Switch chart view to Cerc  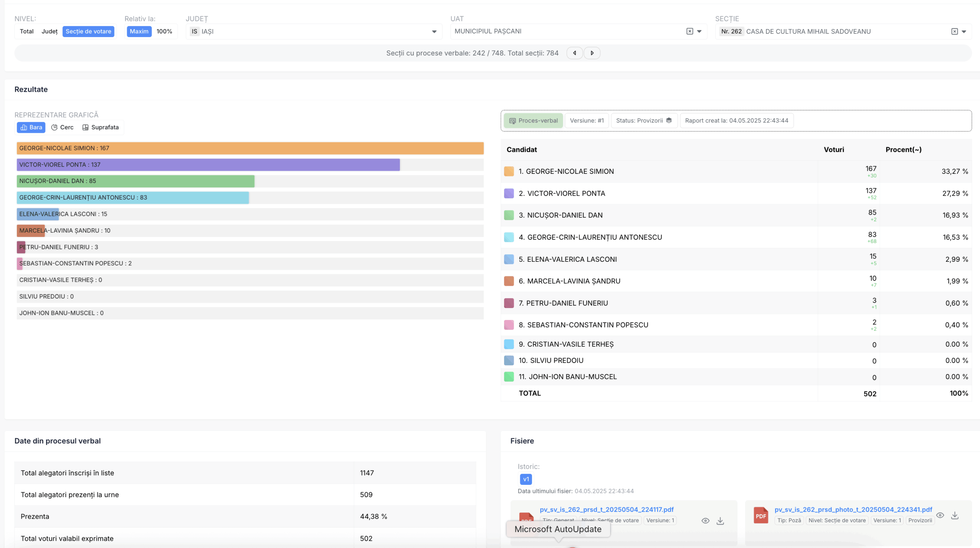coord(62,127)
